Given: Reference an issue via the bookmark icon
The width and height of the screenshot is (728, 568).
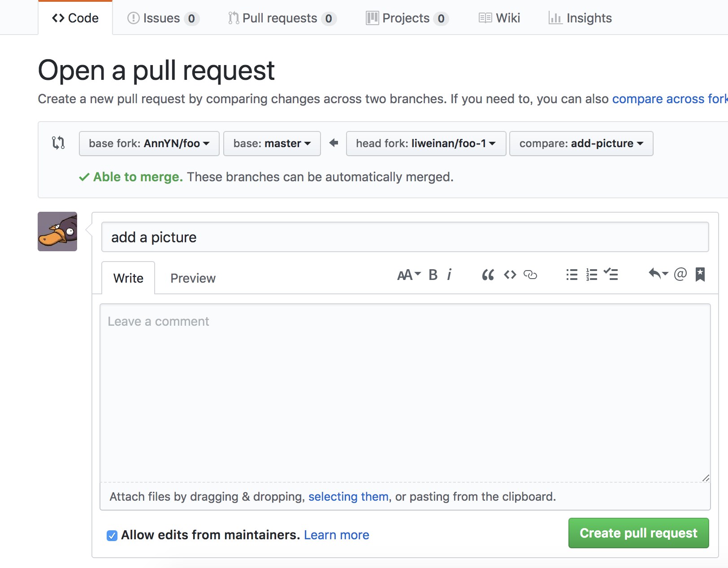Looking at the screenshot, I should [x=700, y=274].
